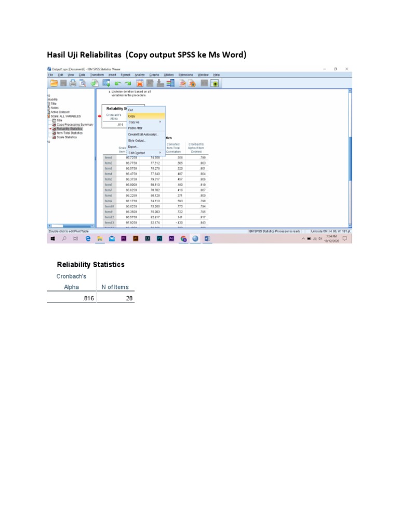Screen dimensions: 399x532
Task: Open Google Chrome taskbar icon
Action: click(x=183, y=239)
